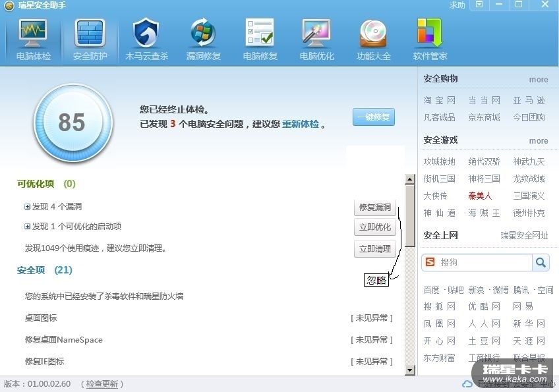Open the 德州扑克 game link
The image size is (559, 392).
coord(529,213)
